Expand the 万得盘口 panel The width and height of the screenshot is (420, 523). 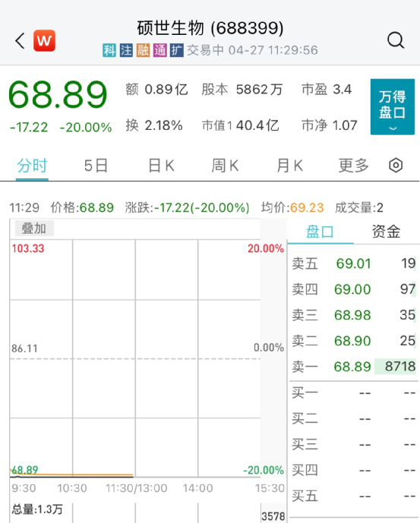point(393,107)
